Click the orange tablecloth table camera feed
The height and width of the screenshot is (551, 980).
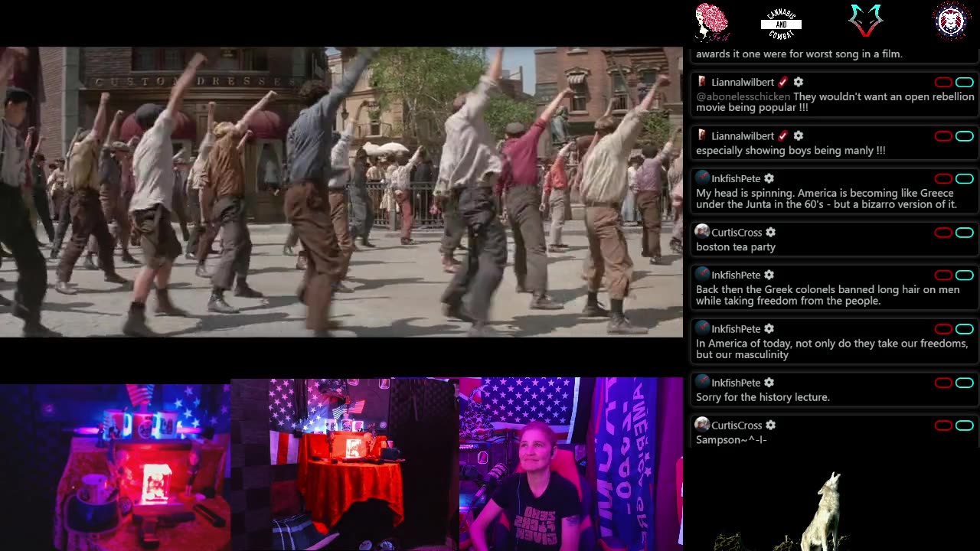click(345, 465)
